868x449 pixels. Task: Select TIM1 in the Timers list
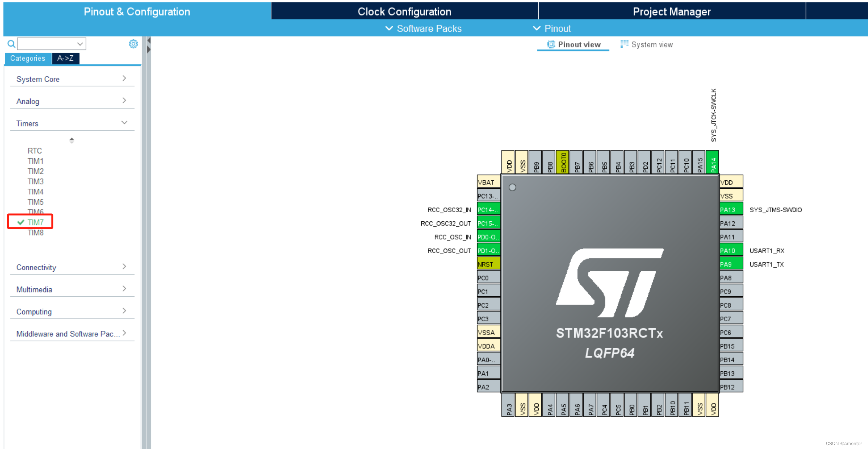tap(36, 161)
